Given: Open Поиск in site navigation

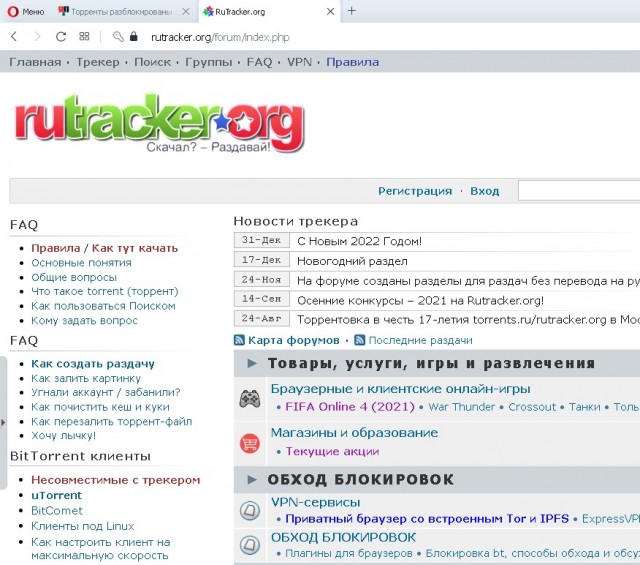Looking at the screenshot, I should [x=153, y=62].
